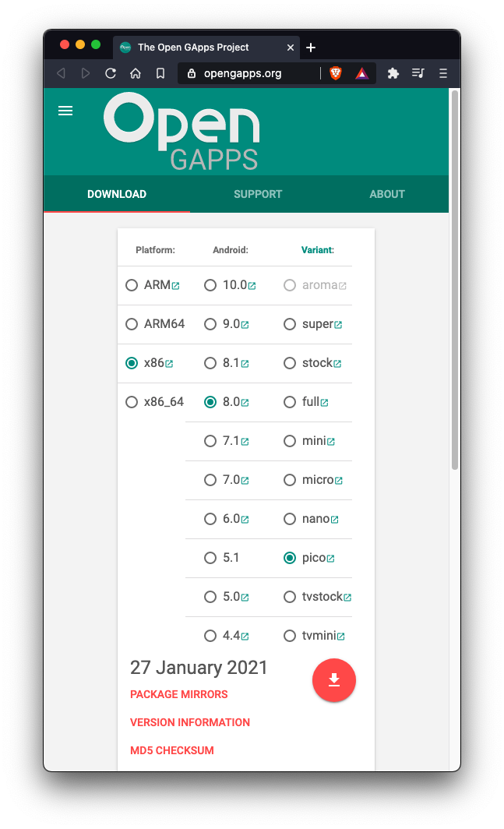Open external info link next to 5.0
The height and width of the screenshot is (829, 504).
[x=245, y=598]
